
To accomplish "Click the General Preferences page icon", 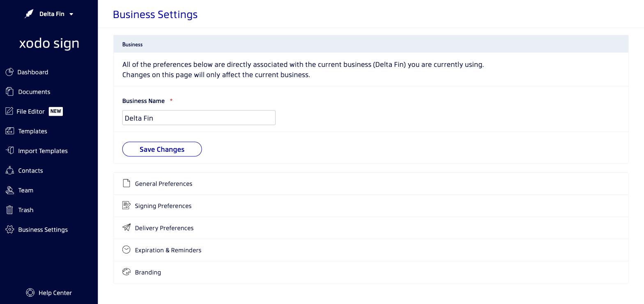I will (126, 183).
